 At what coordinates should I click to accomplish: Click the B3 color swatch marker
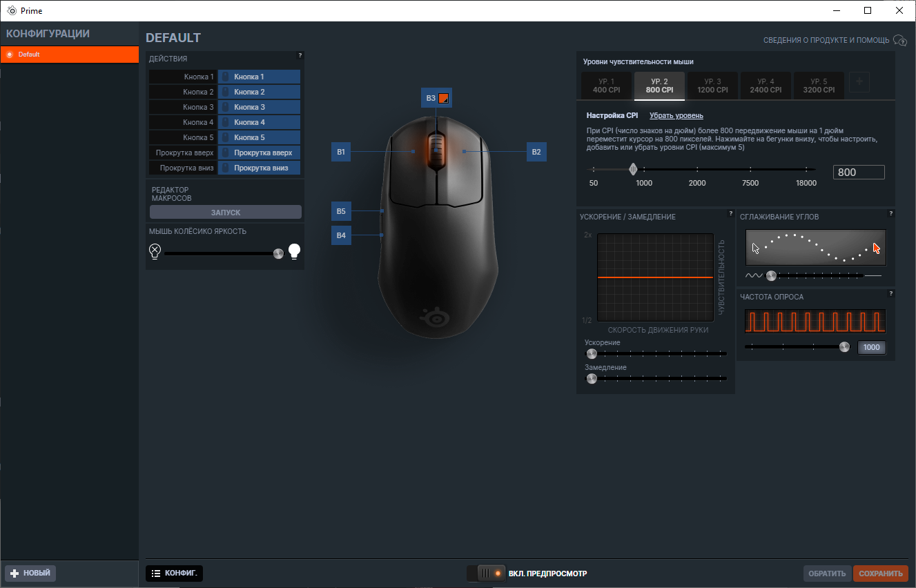[443, 98]
